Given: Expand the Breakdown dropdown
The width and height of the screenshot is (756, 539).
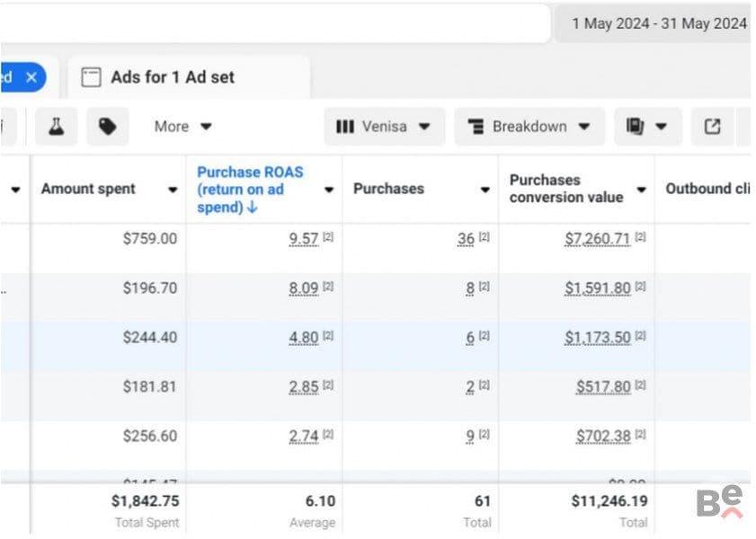Looking at the screenshot, I should 529,127.
